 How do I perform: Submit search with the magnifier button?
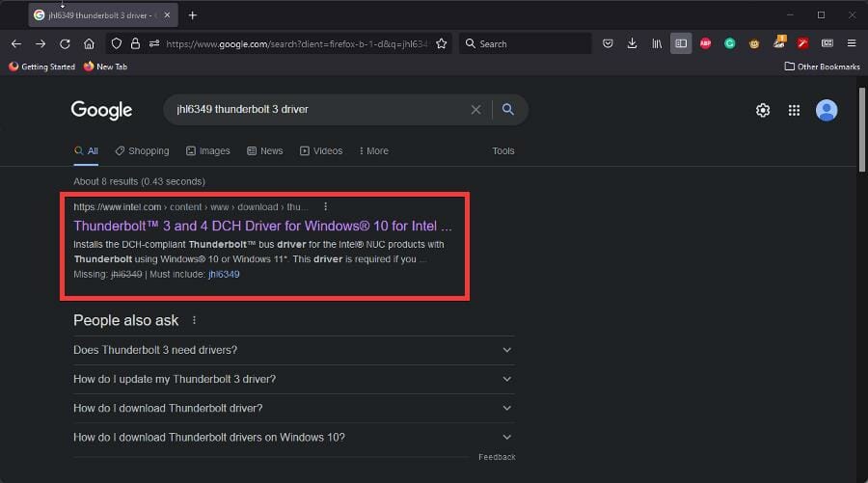(507, 110)
